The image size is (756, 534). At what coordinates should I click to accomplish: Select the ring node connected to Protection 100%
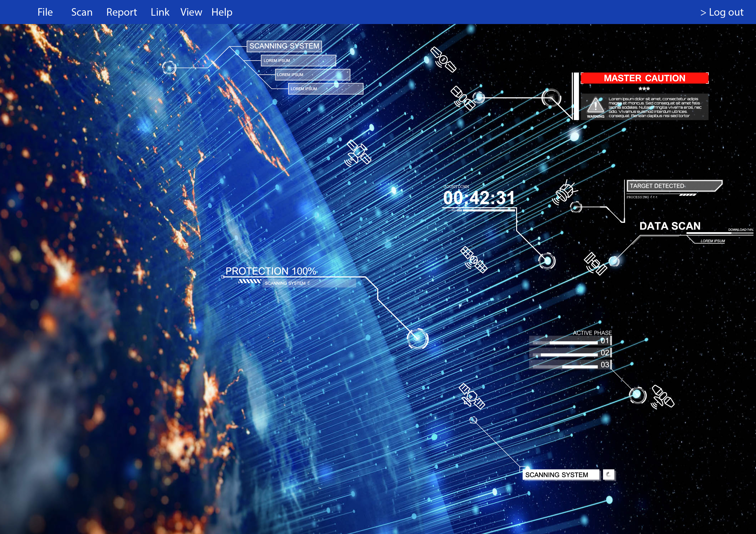[x=417, y=338]
